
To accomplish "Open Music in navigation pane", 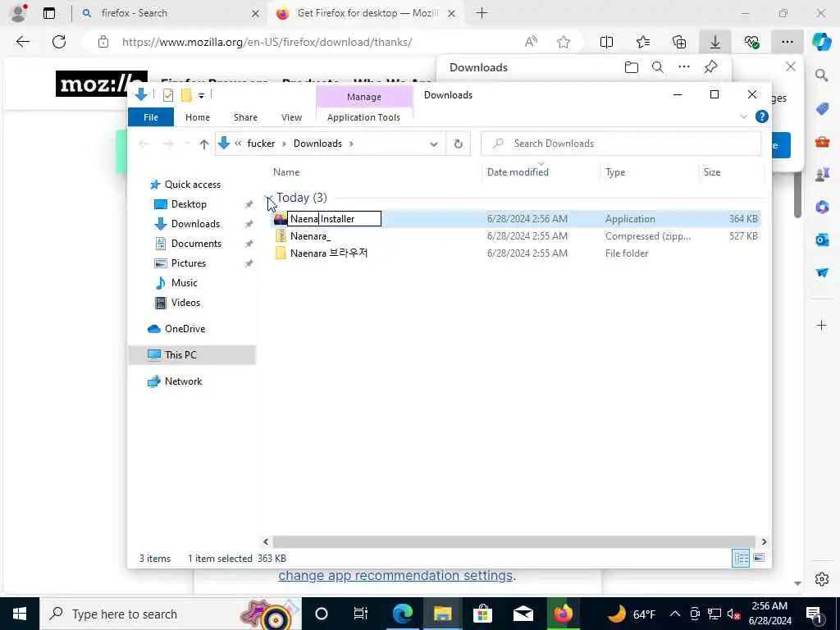I will point(184,283).
